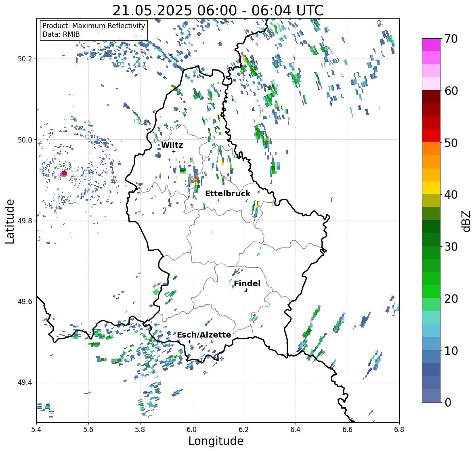Click the 49.8 latitude tick label
This screenshot has height=451, width=476.
[25, 220]
